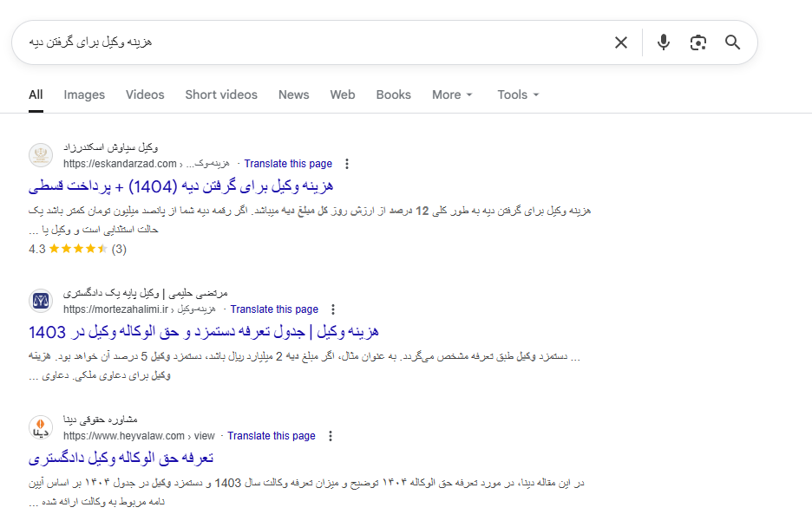Open Google Lens image search icon
812x527 pixels.
pyautogui.click(x=698, y=42)
